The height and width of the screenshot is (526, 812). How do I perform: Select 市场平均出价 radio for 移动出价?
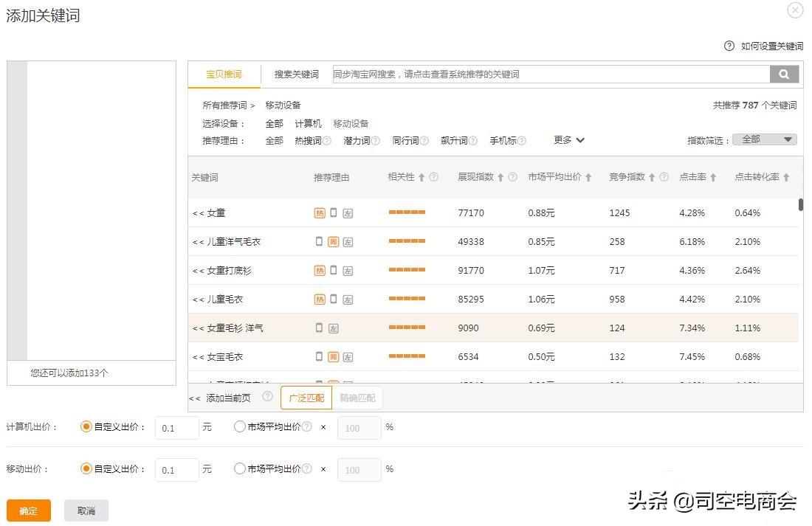pos(239,468)
